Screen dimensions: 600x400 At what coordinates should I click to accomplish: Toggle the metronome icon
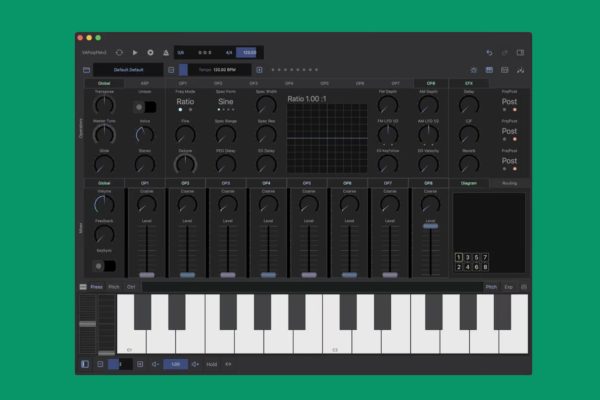166,52
